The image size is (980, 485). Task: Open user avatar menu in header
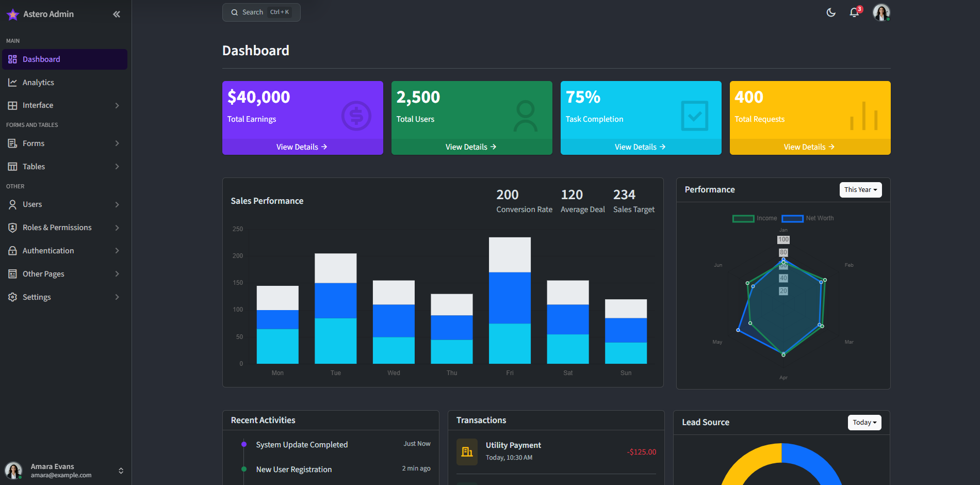tap(881, 12)
